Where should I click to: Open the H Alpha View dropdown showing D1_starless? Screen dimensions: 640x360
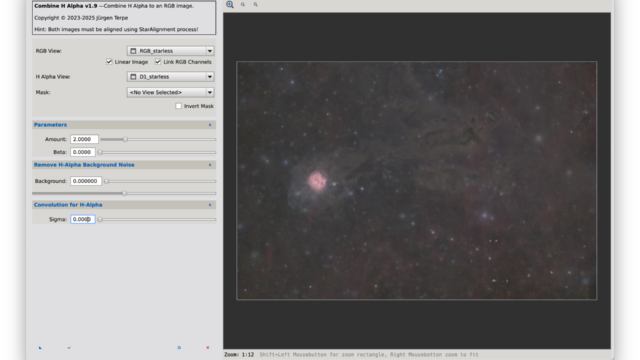(x=171, y=77)
